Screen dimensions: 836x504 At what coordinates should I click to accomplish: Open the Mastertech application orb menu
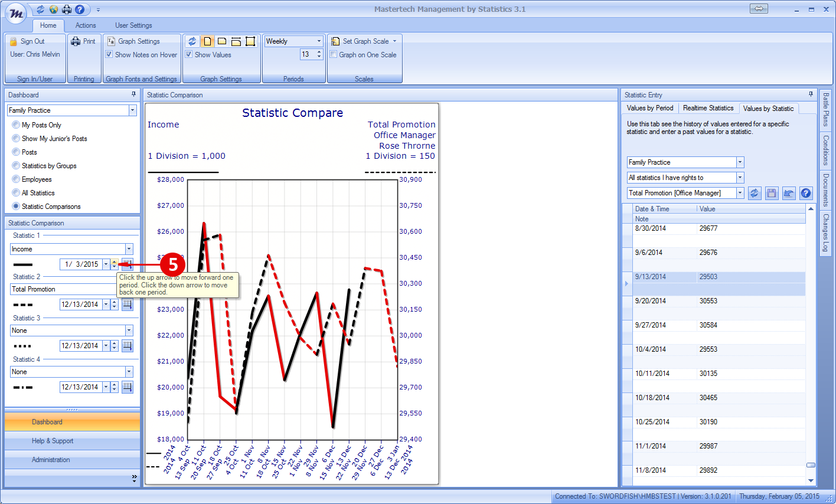coord(17,14)
